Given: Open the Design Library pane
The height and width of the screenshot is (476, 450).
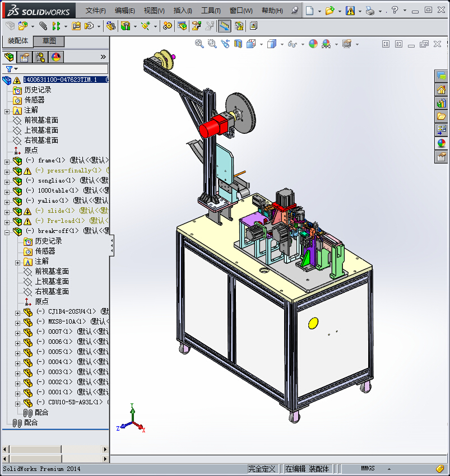Looking at the screenshot, I should click(441, 103).
